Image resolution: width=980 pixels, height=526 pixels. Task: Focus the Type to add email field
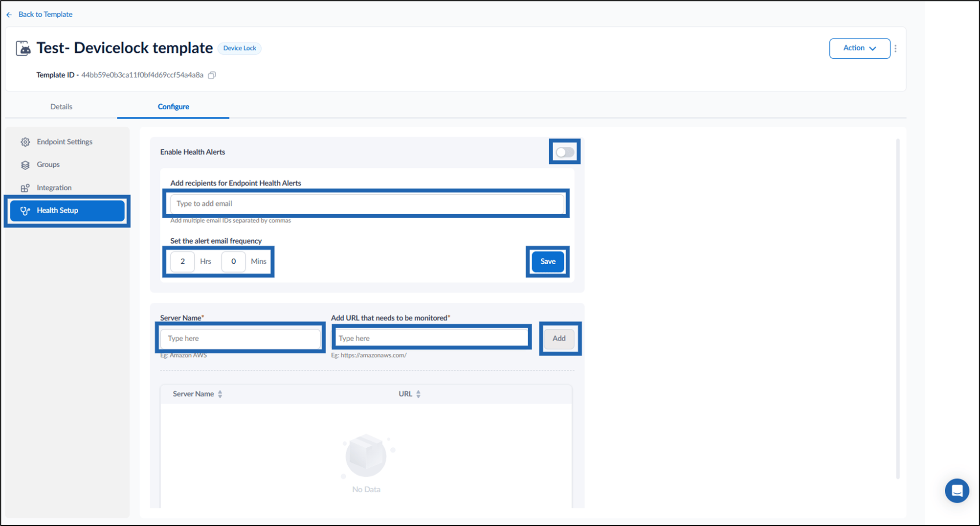(x=367, y=204)
